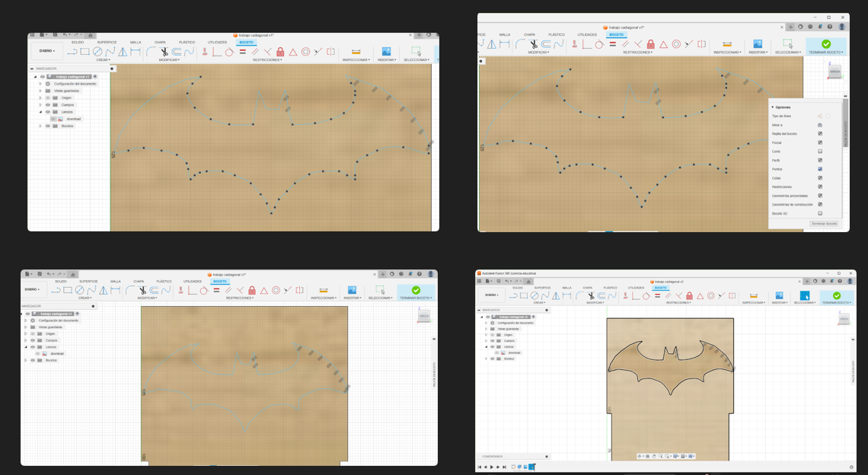868x475 pixels.
Task: Jump to timeline start in bottom-right window
Action: [x=480, y=467]
